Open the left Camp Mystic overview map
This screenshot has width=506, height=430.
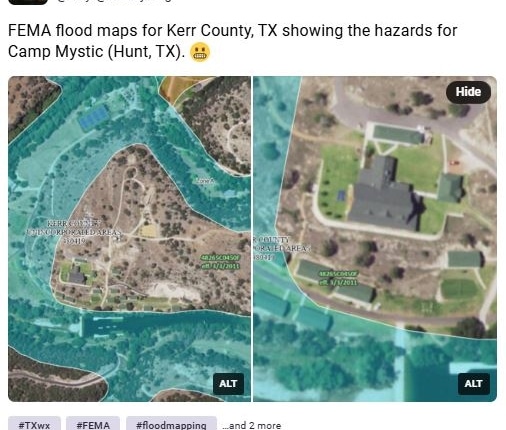coord(129,239)
